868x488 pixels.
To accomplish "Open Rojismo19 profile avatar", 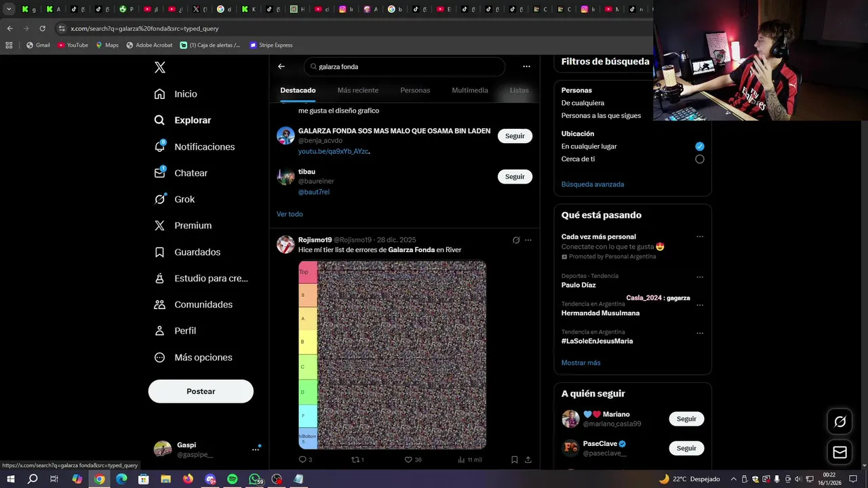I will click(285, 244).
